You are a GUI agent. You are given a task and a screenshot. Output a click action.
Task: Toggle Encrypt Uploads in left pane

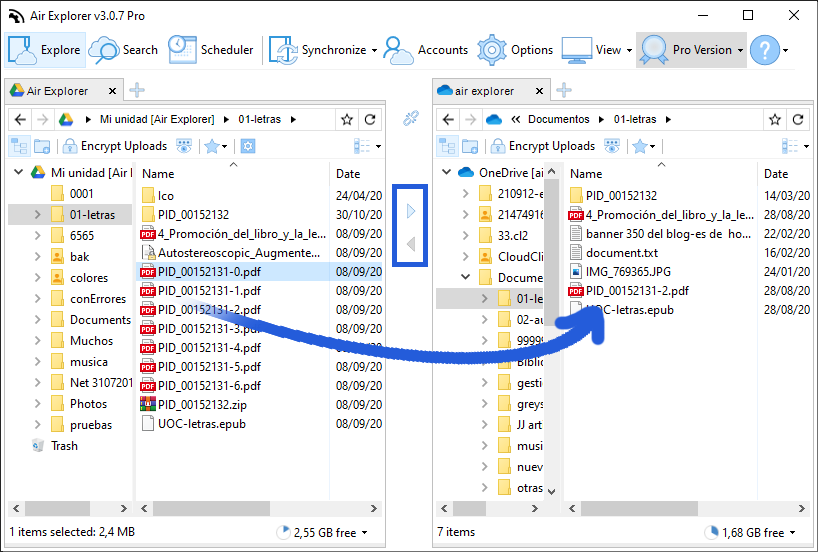click(115, 146)
